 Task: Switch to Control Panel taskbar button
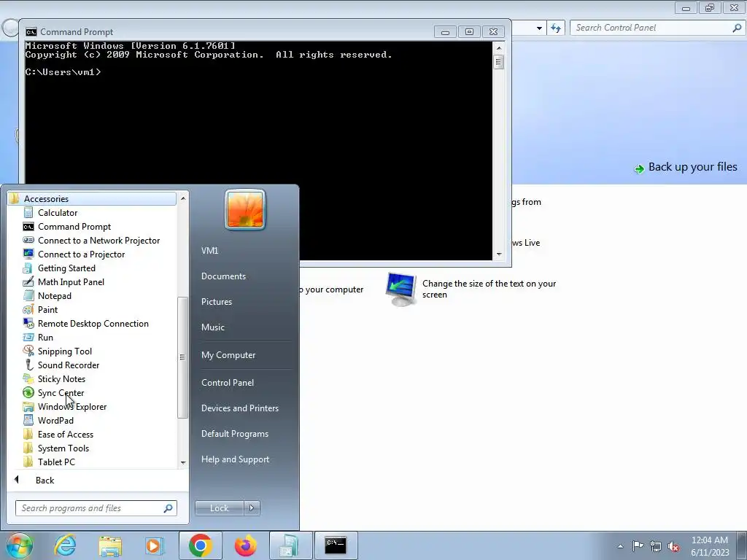290,545
